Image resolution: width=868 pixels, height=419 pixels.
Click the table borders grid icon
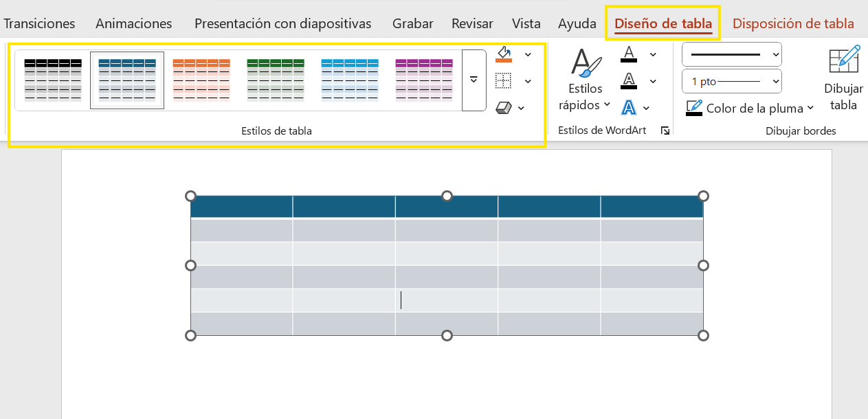point(504,81)
